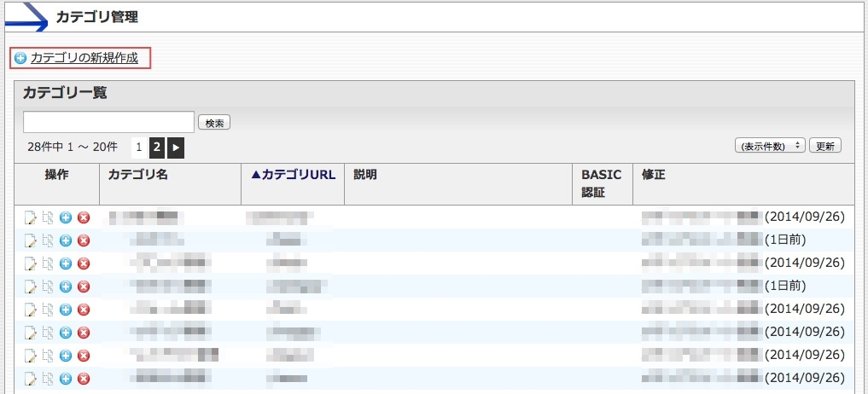
Task: Click the plus icon beside カテゴリの新規作成
Action: coord(20,58)
